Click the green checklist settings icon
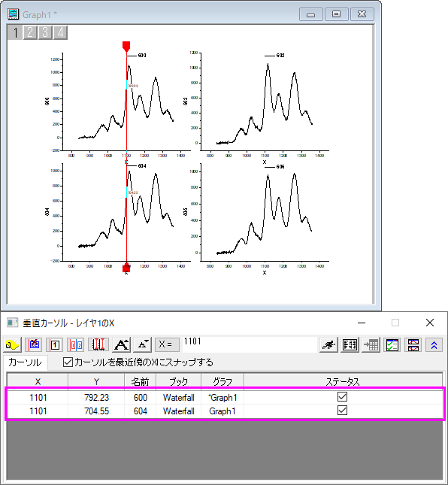Viewport: 448px width, 485px height. pyautogui.click(x=392, y=344)
